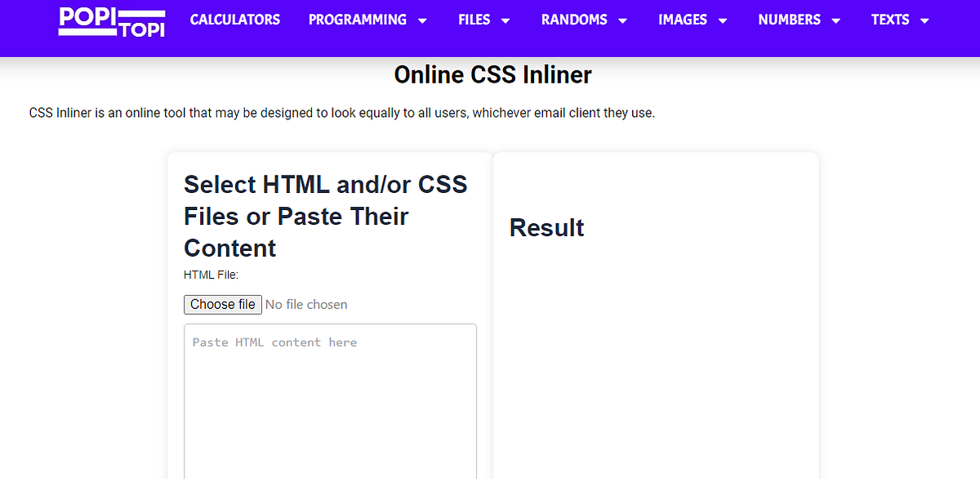Open the PROGRAMMING menu
980x479 pixels.
coord(357,20)
